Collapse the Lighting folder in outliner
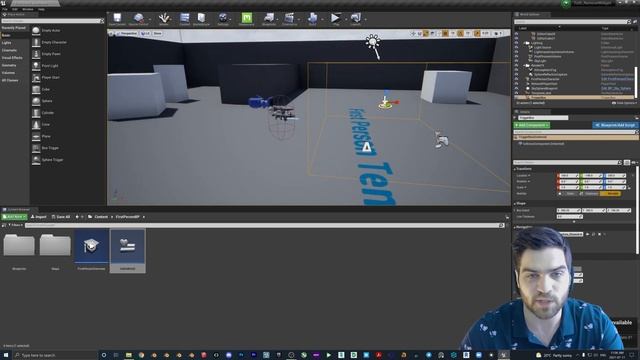The height and width of the screenshot is (360, 640). point(525,43)
